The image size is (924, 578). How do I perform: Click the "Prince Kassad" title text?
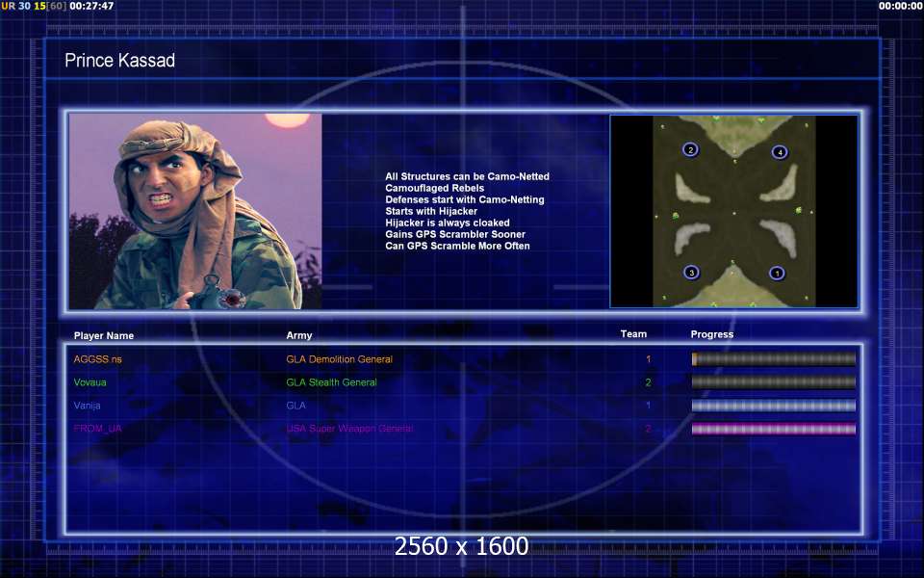[119, 60]
